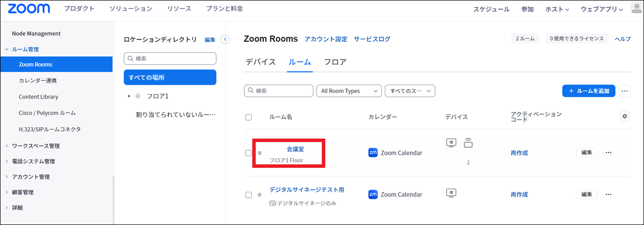This screenshot has width=644, height=225.
Task: Open the user profile avatar
Action: pos(636,9)
